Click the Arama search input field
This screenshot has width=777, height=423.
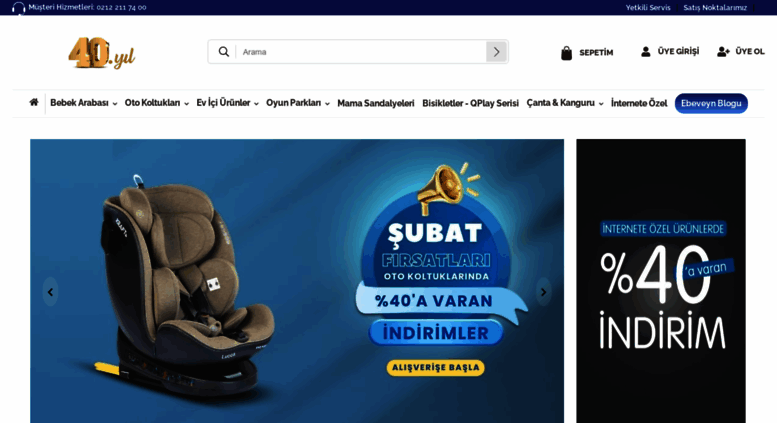click(361, 52)
